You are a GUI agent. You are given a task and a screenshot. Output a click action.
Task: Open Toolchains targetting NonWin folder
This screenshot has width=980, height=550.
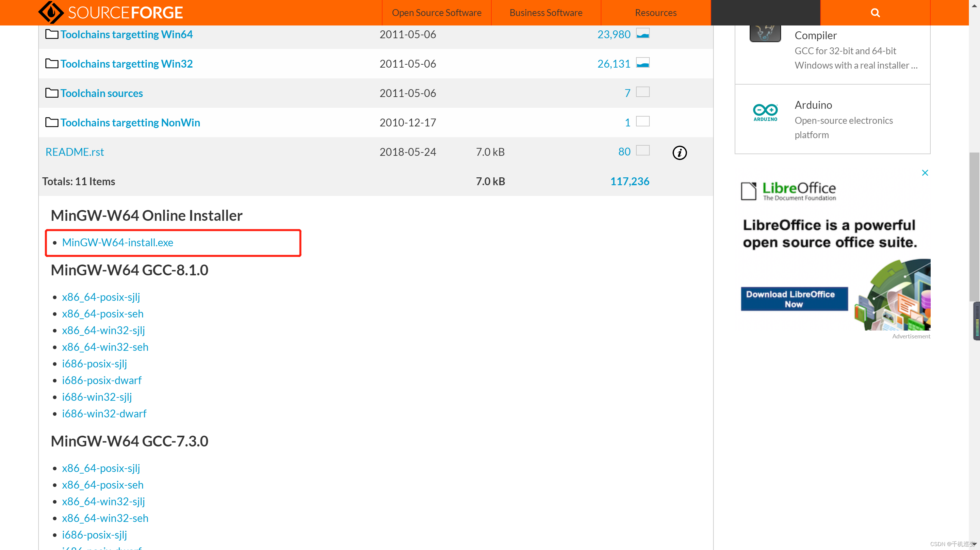pyautogui.click(x=130, y=122)
